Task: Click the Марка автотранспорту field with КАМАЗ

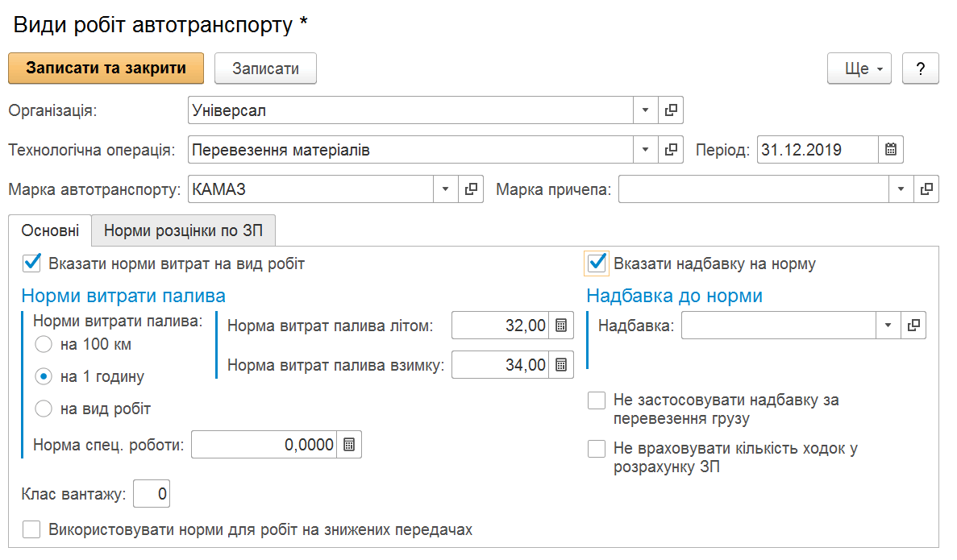Action: (310, 189)
